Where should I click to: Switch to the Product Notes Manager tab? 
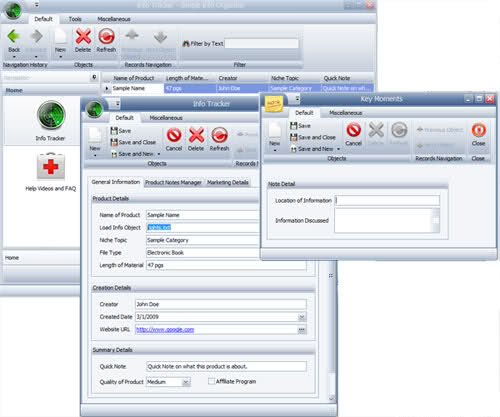173,182
